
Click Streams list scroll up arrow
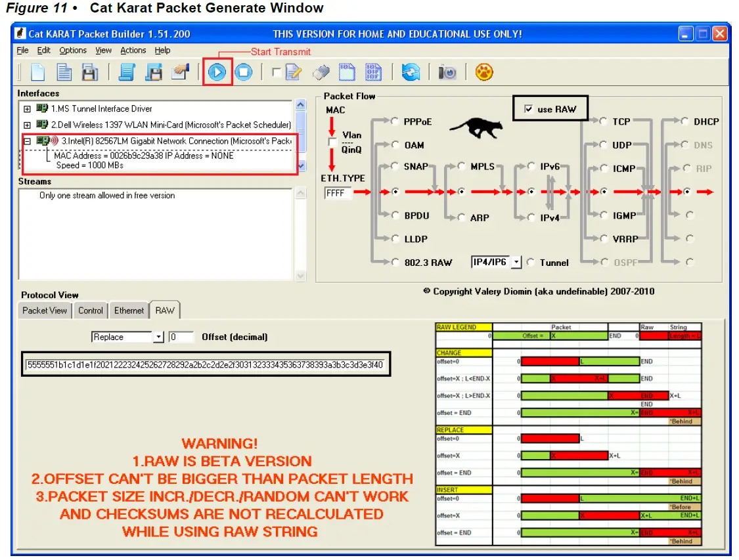tap(300, 192)
